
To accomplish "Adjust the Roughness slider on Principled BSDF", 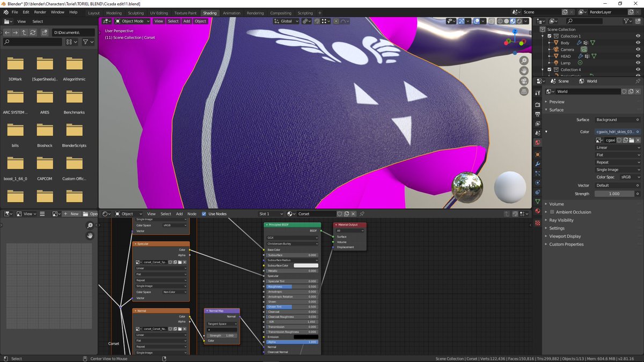I will click(292, 286).
